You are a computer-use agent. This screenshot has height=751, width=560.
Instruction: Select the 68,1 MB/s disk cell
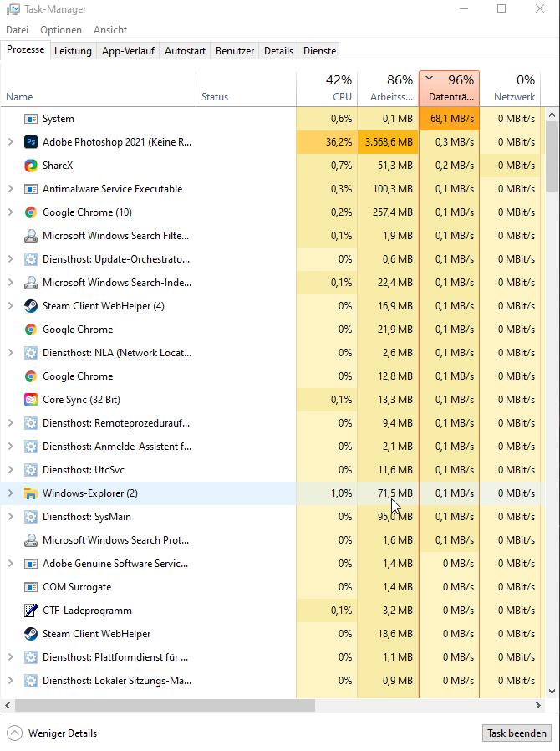click(450, 119)
